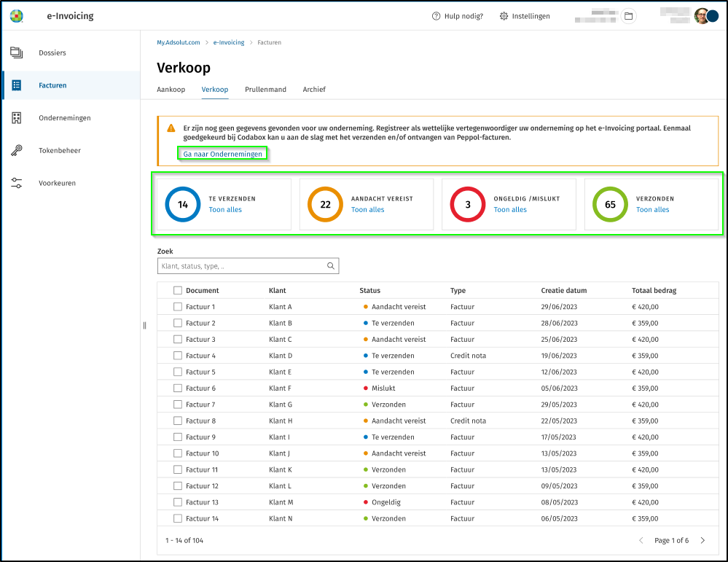Click Ga naar Ondernemingen link

(x=222, y=154)
